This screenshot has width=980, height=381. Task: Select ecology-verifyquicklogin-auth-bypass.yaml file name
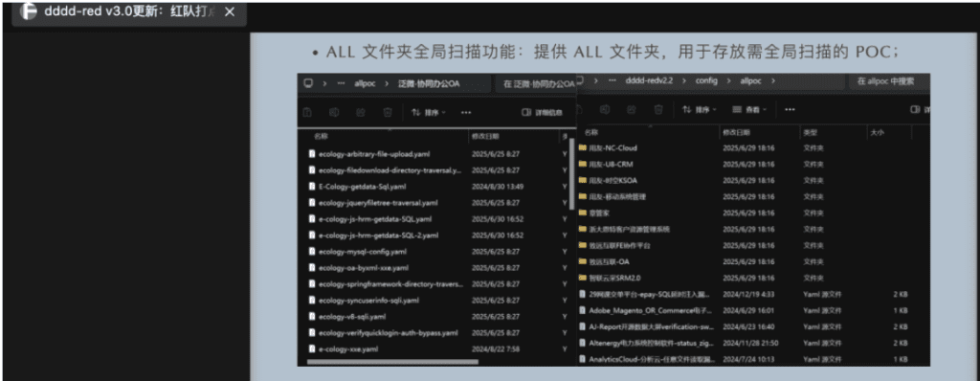pos(389,333)
